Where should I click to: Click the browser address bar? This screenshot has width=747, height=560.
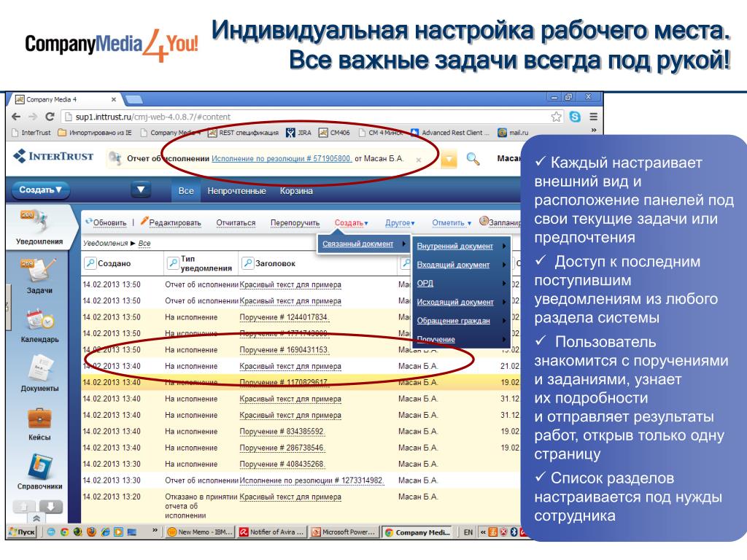point(305,117)
